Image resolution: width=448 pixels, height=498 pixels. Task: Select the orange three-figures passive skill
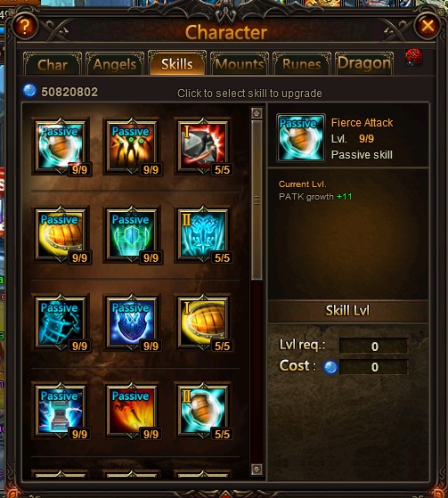point(132,146)
